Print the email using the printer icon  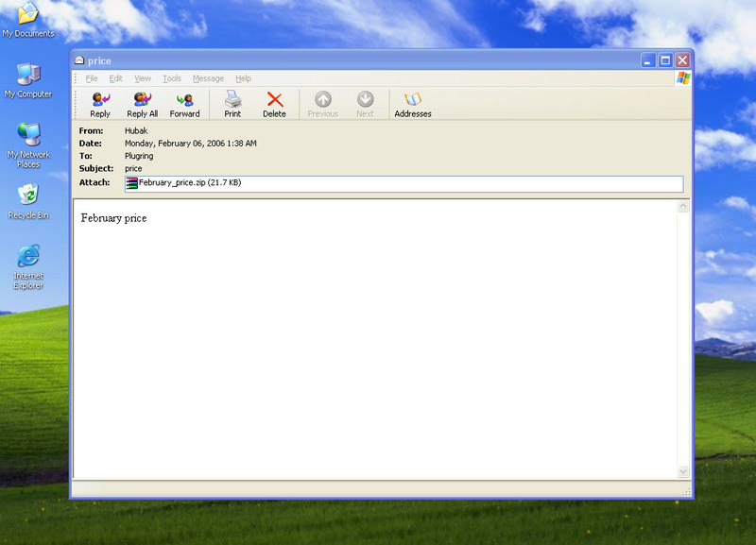(232, 103)
